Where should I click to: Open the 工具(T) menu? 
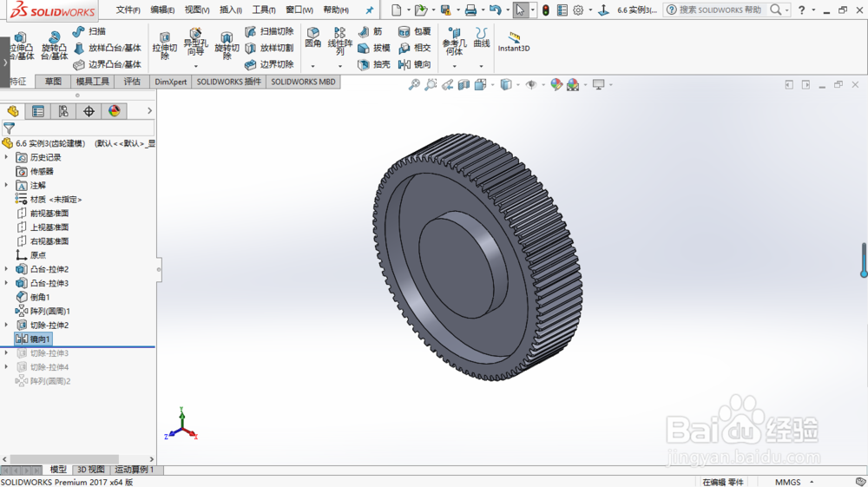[264, 10]
